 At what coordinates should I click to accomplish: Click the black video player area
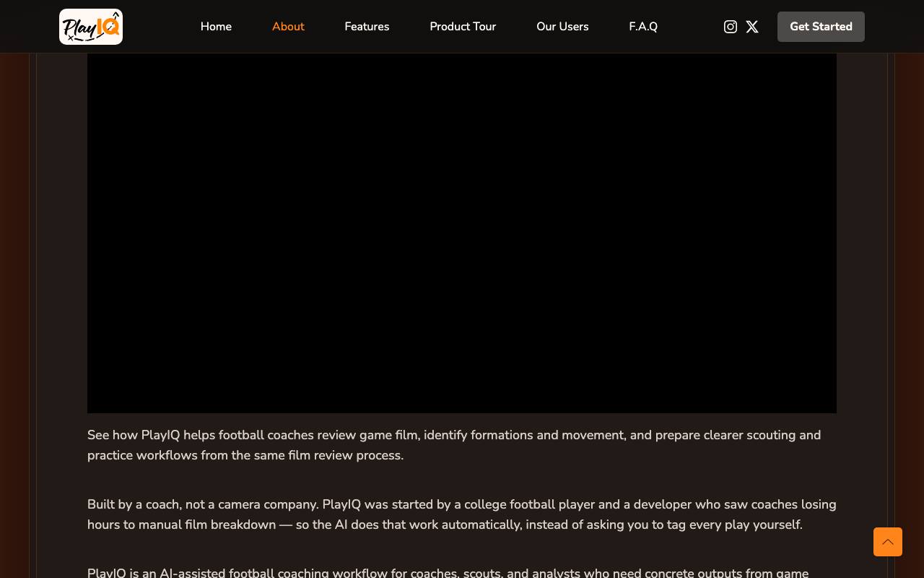click(x=462, y=233)
